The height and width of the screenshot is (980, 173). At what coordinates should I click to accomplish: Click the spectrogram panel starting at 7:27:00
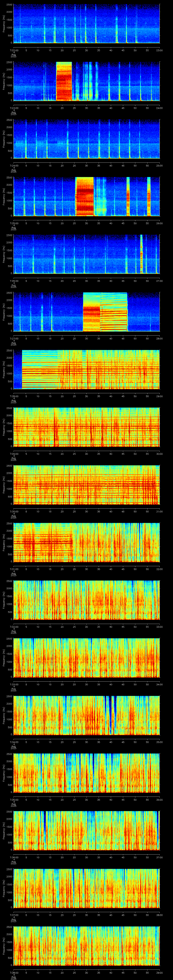pos(86,312)
